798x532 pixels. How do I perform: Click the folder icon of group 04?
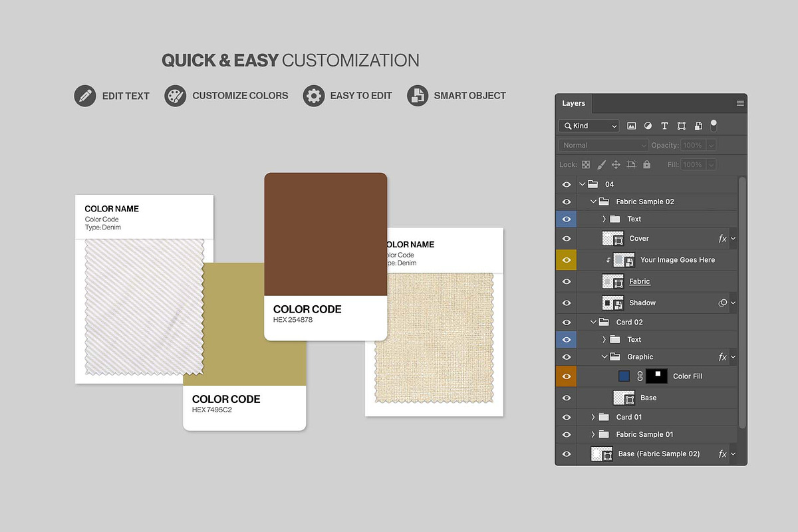point(593,184)
